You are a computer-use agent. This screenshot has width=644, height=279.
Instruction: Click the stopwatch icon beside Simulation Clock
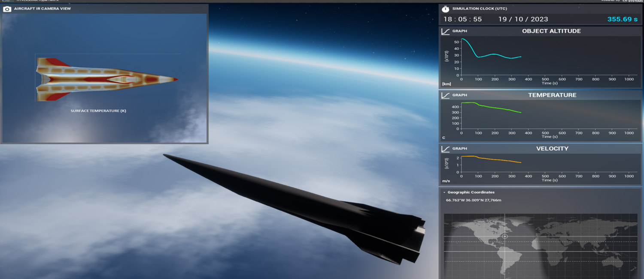(446, 9)
